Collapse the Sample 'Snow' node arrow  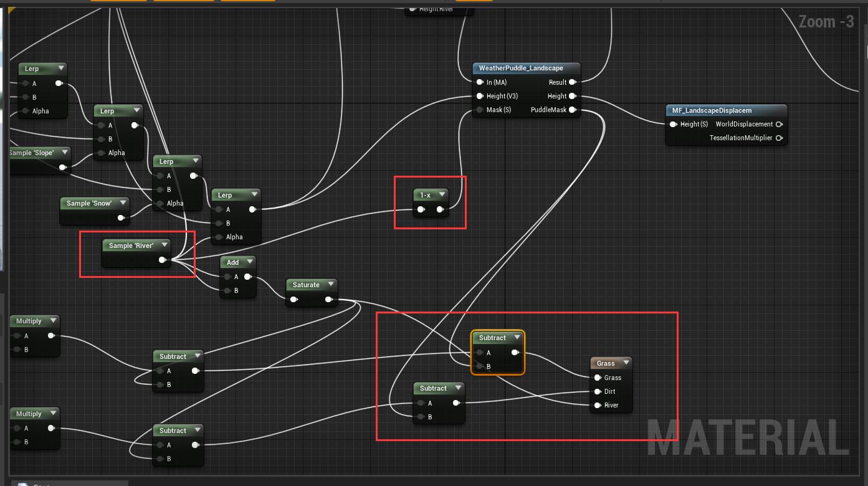[123, 202]
